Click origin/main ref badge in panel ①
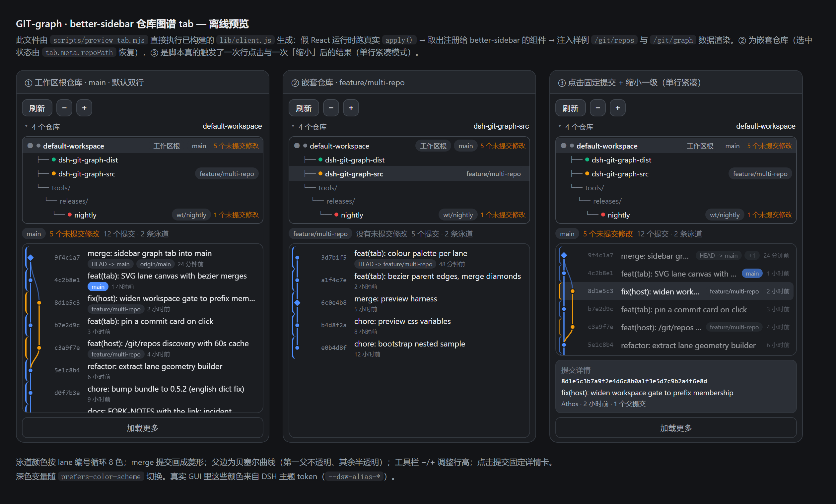Screen dimensions: 836x504 click(x=155, y=264)
